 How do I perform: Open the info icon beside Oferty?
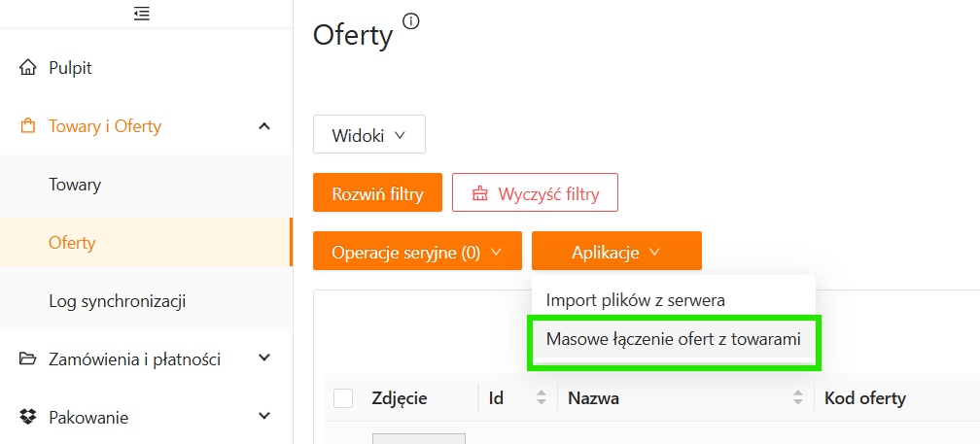tap(410, 21)
